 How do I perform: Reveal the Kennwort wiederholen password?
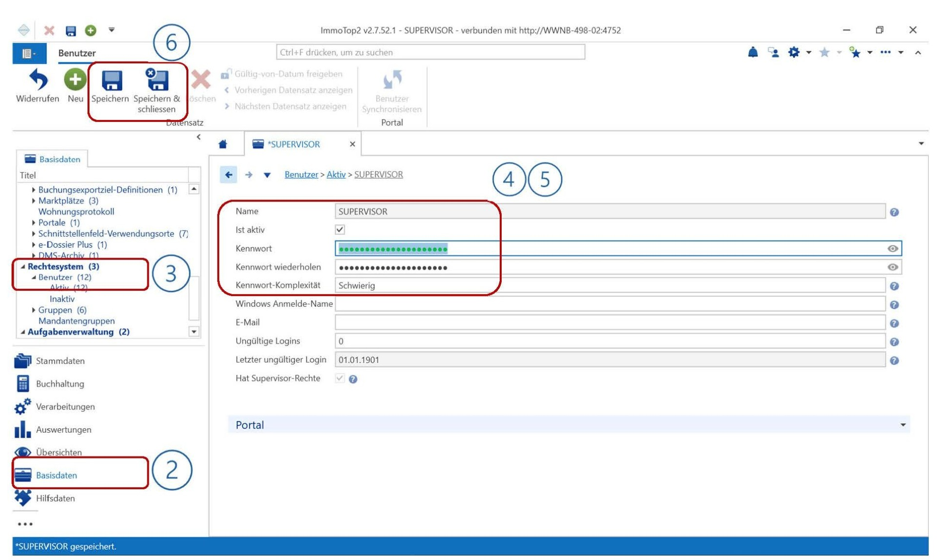click(x=893, y=267)
